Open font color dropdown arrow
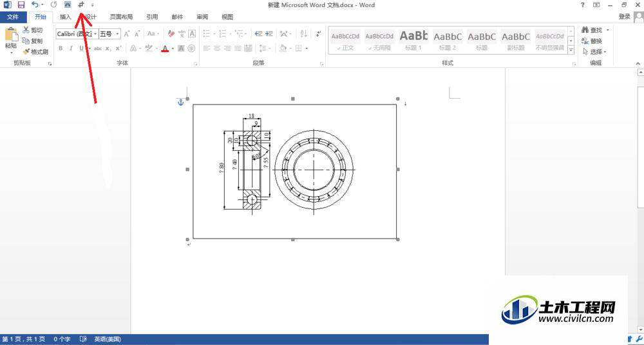This screenshot has height=345, width=644. point(173,48)
